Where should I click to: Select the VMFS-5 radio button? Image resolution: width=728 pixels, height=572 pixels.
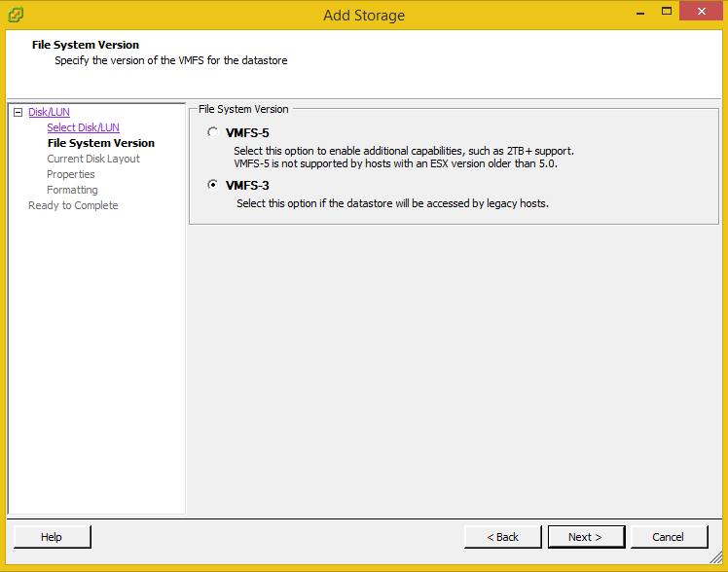tap(212, 132)
